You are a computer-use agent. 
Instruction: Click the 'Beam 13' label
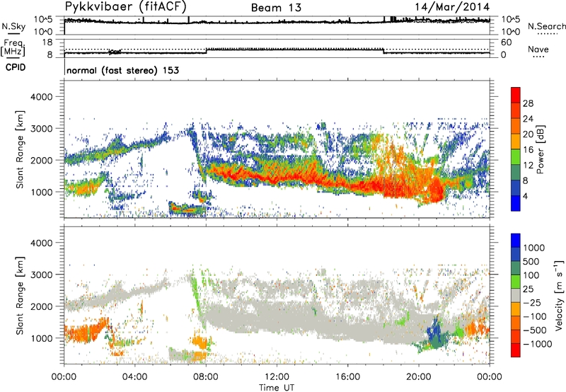[276, 8]
